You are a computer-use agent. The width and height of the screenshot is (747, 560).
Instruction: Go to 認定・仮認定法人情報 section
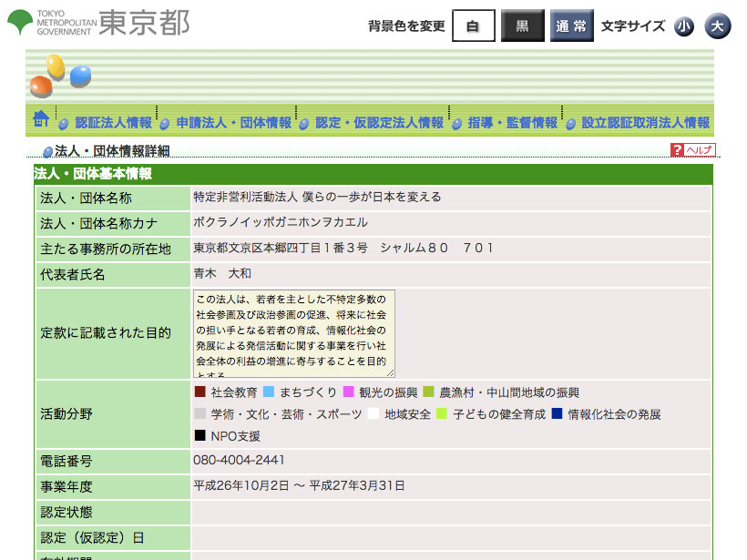tap(379, 123)
